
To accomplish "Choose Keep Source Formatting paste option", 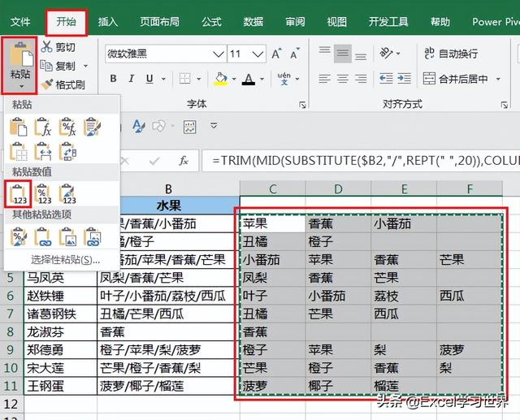I will (92, 127).
